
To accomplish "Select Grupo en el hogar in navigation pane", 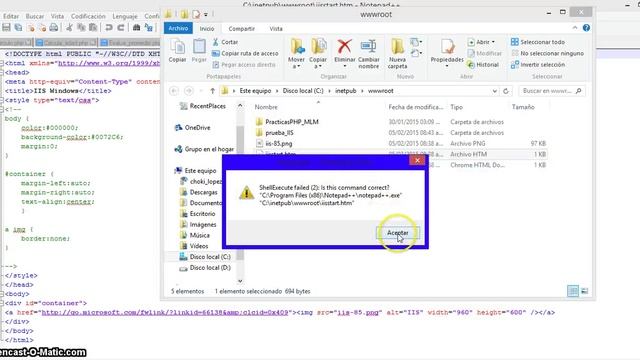I will [209, 149].
